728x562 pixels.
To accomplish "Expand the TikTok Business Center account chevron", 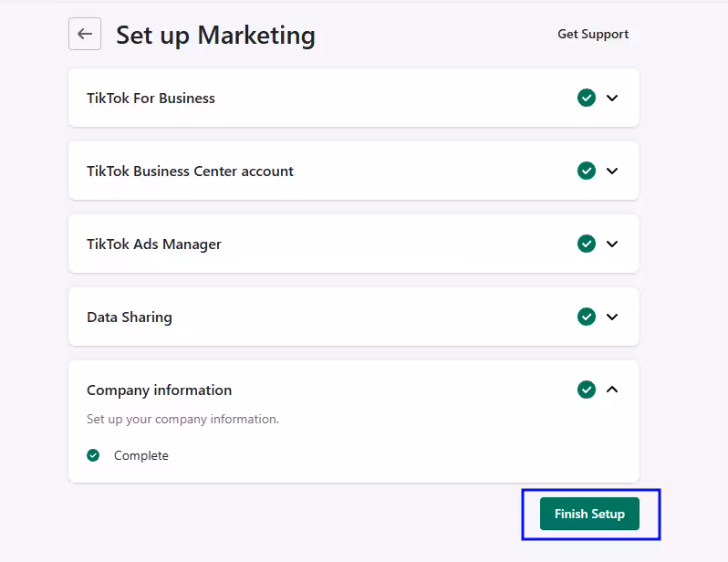I will [612, 171].
